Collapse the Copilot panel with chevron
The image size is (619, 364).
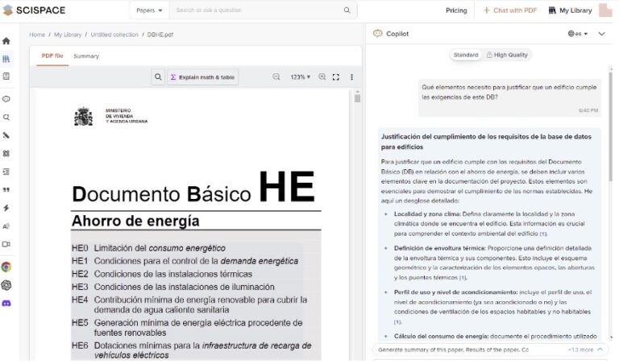[x=601, y=34]
